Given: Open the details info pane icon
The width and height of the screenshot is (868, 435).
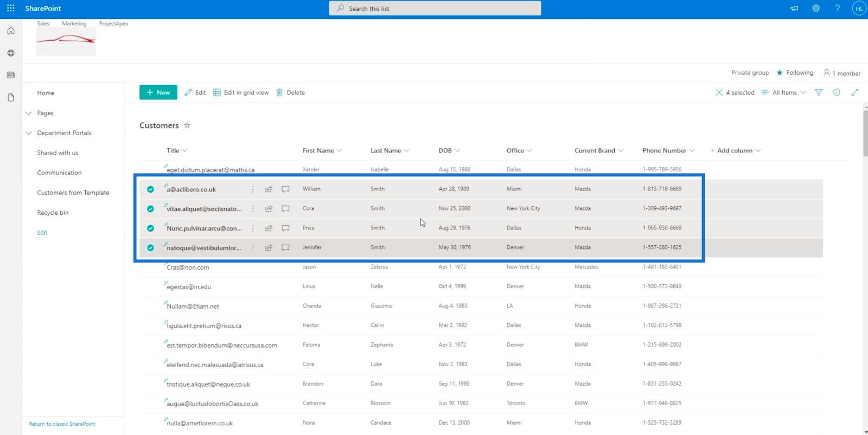Looking at the screenshot, I should 837,93.
